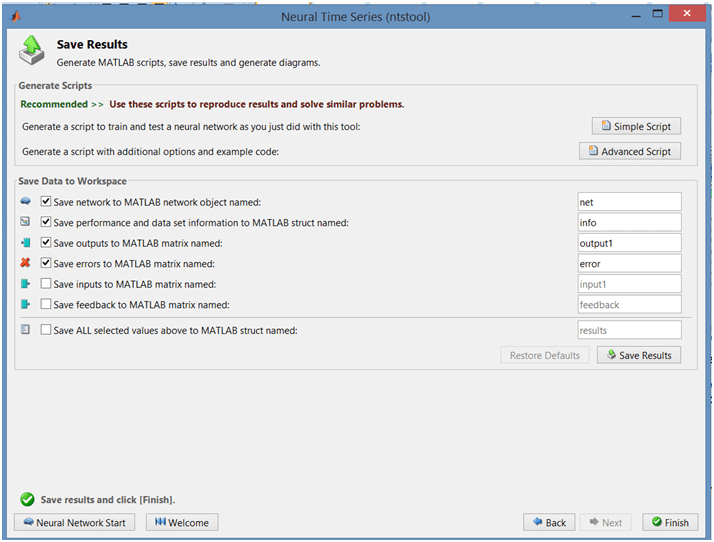
Task: Click the outputs arrow icon
Action: pyautogui.click(x=26, y=243)
